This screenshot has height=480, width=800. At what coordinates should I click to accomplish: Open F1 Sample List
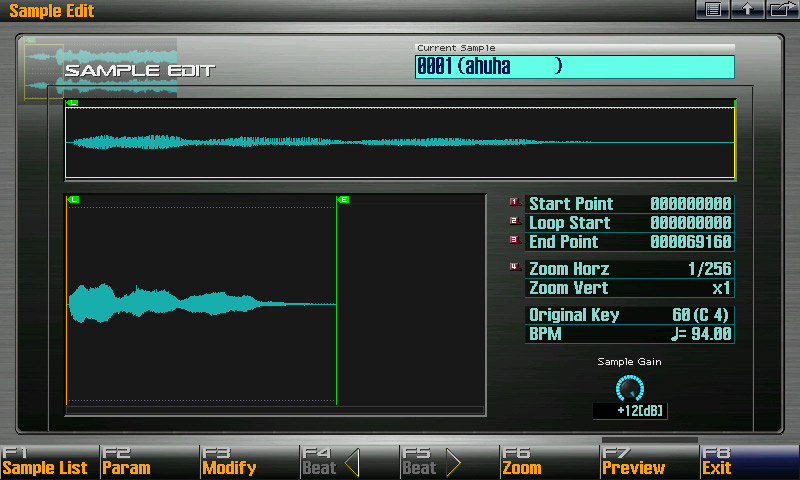(x=49, y=462)
